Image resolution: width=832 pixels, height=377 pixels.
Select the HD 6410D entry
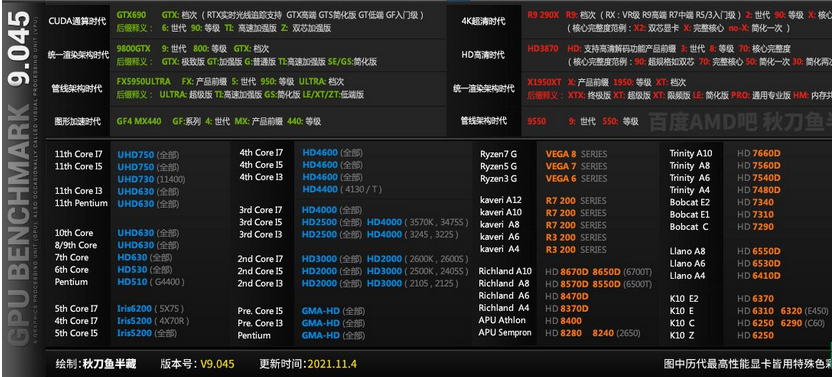[x=759, y=276]
